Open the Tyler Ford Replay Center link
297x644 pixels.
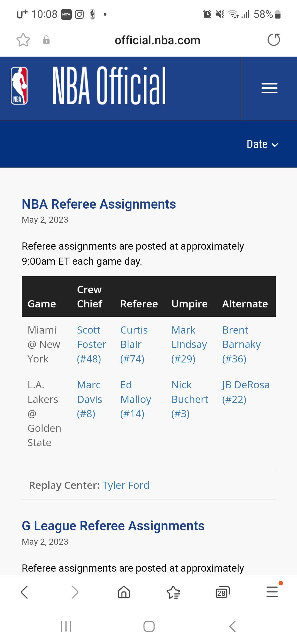tap(126, 485)
